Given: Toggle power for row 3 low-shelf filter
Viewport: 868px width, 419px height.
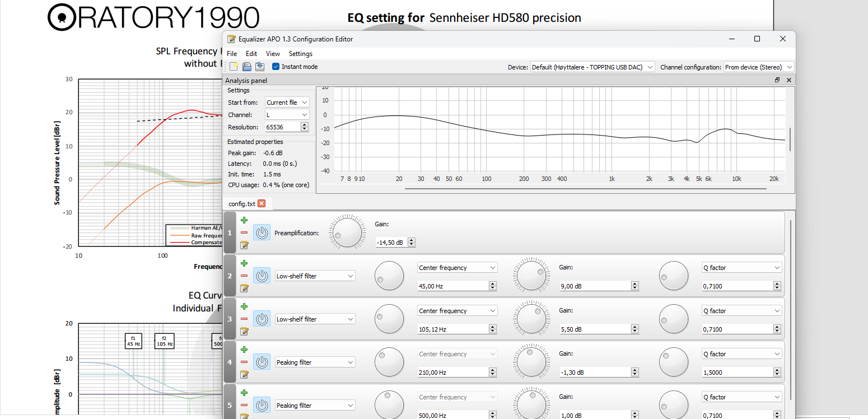Looking at the screenshot, I should tap(262, 319).
